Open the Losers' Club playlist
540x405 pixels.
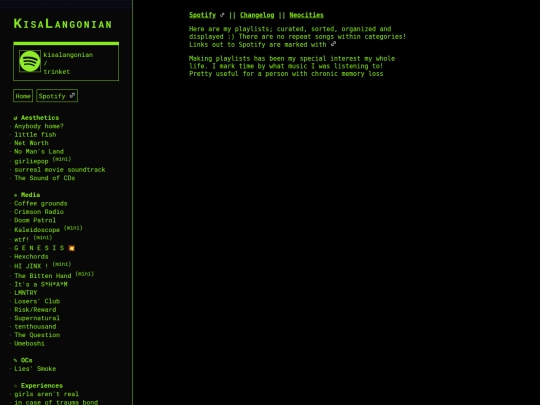tap(37, 301)
